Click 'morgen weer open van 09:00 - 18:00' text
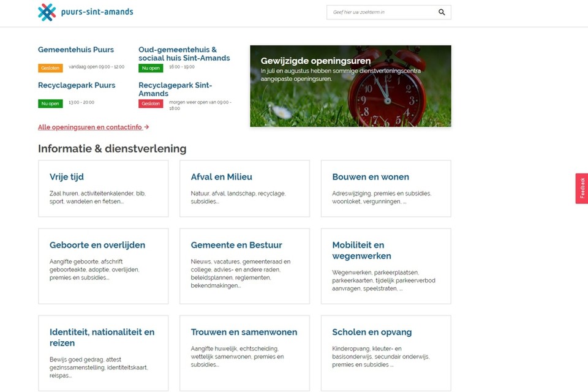588x392 pixels. click(x=200, y=105)
